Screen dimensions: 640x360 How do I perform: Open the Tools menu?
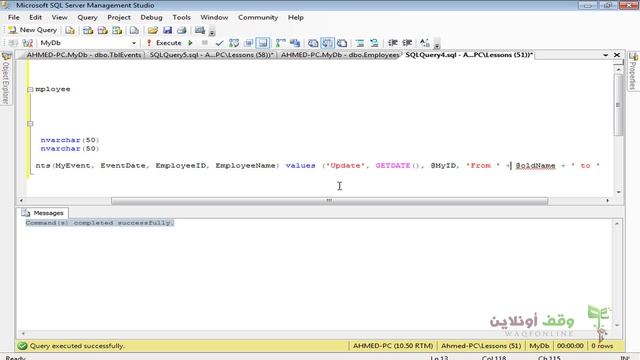[182, 18]
